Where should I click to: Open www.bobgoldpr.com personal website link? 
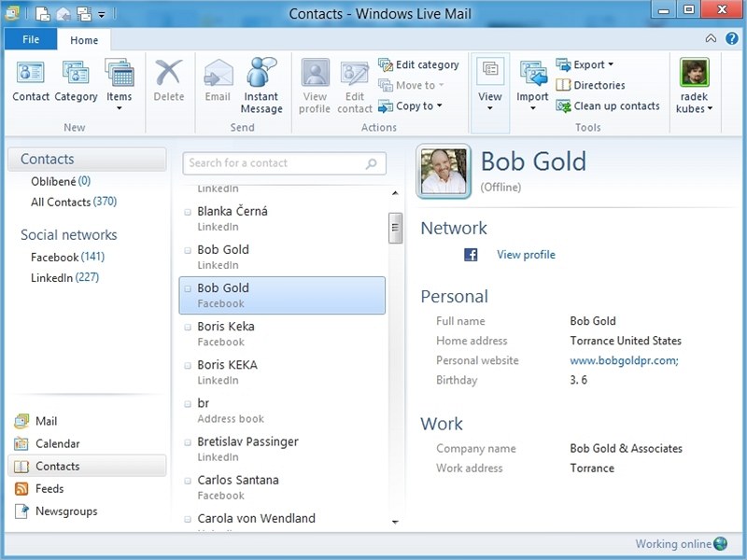[x=624, y=360]
